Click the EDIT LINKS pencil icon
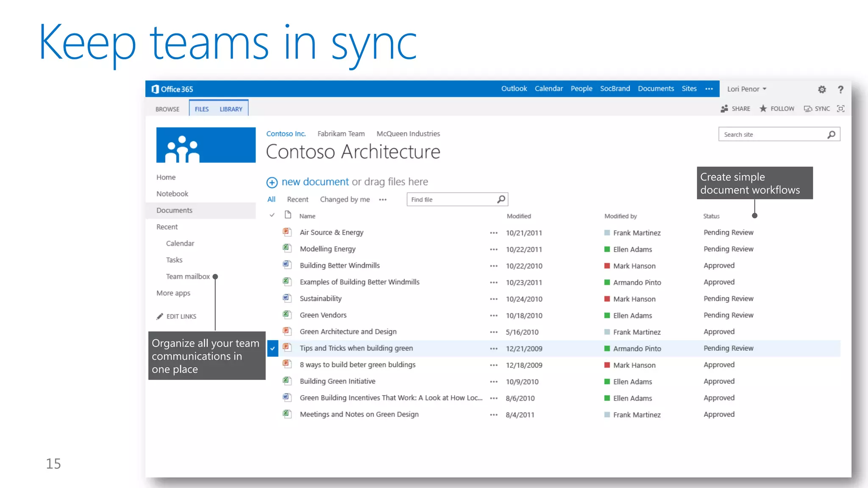The width and height of the screenshot is (868, 488). point(160,316)
